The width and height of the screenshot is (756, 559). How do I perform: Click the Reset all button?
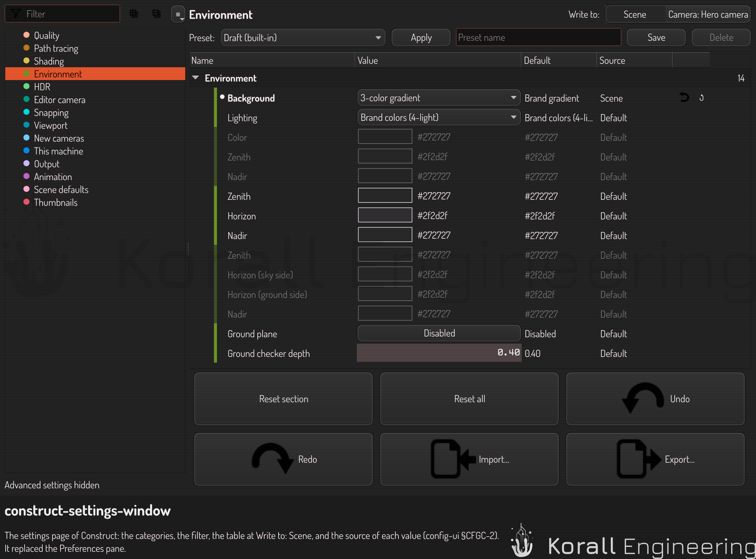point(469,399)
